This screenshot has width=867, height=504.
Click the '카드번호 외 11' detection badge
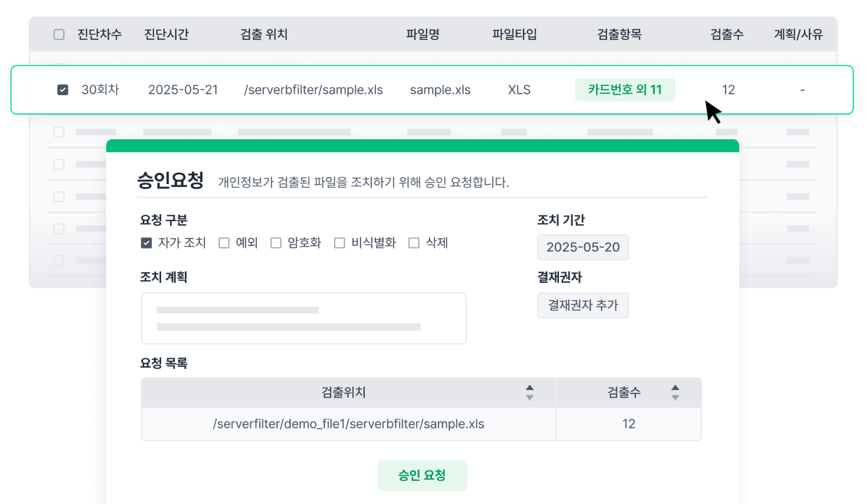pyautogui.click(x=625, y=90)
